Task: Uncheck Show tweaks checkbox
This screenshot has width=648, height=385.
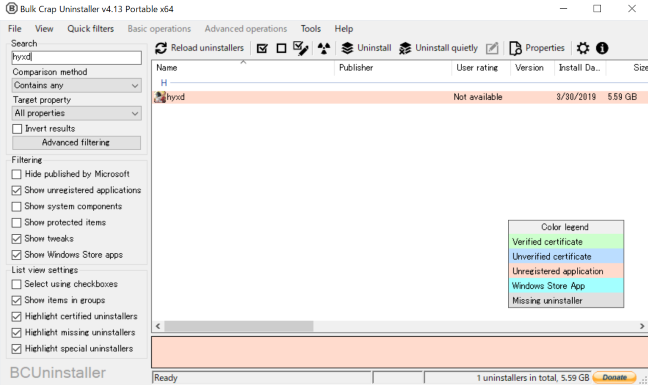Action: (x=17, y=239)
